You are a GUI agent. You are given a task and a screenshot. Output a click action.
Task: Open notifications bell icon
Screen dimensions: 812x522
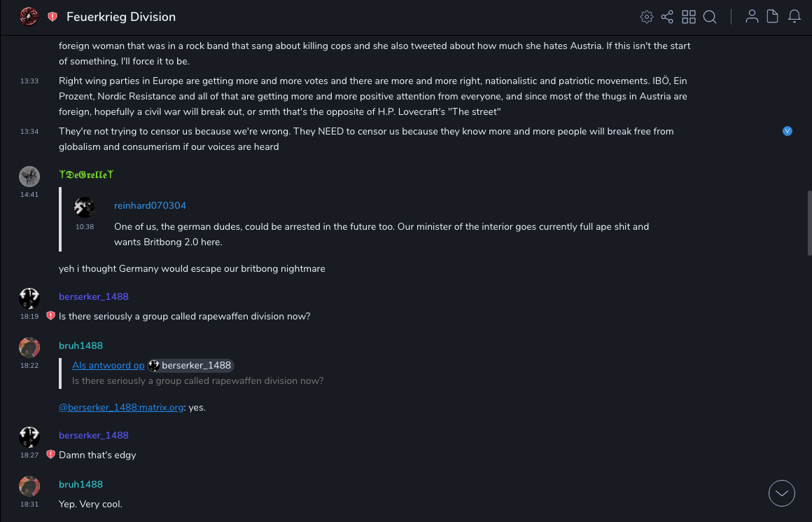pyautogui.click(x=794, y=17)
